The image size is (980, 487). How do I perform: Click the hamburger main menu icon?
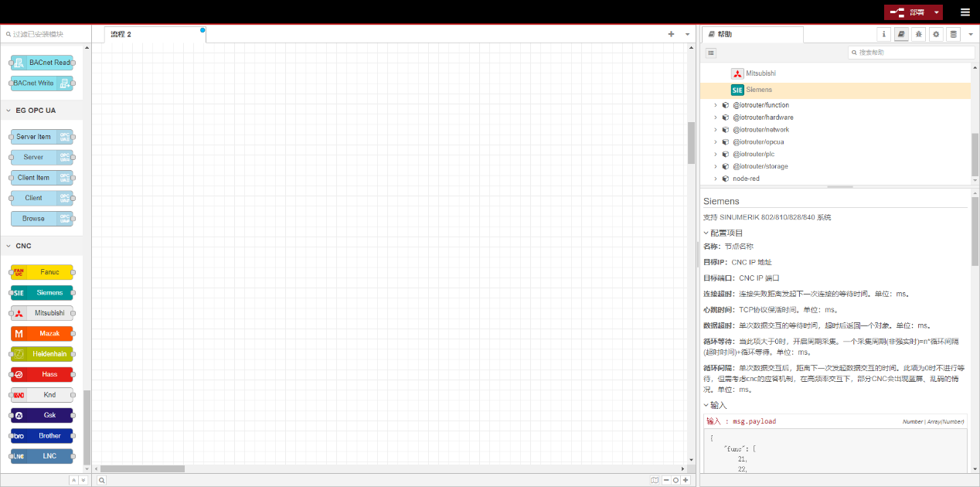pos(965,12)
